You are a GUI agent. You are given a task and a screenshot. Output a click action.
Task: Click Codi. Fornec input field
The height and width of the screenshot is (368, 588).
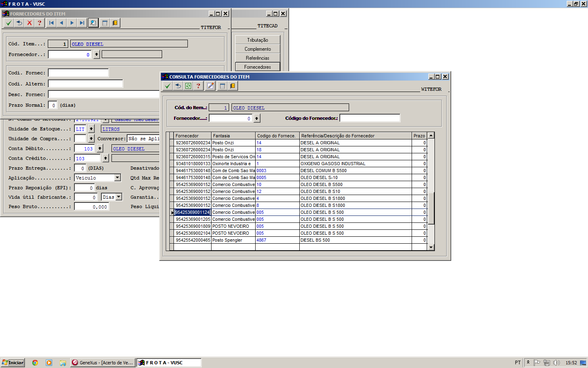tap(78, 73)
